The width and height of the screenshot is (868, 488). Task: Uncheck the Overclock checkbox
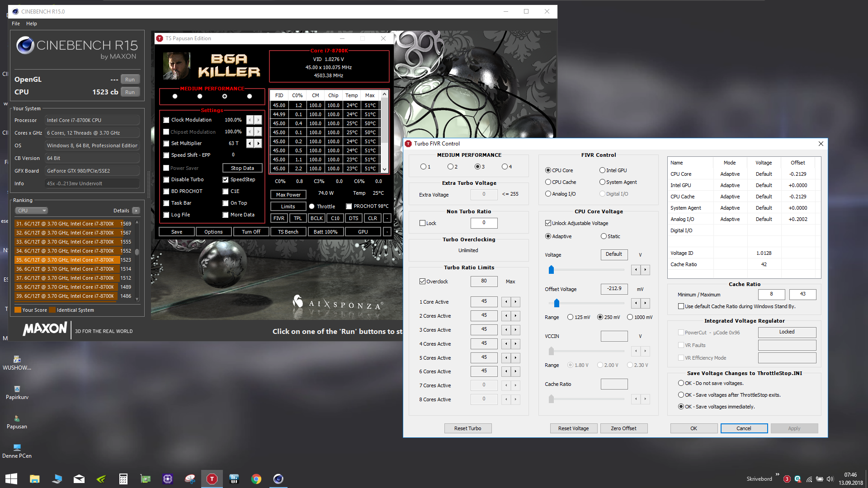coord(422,281)
